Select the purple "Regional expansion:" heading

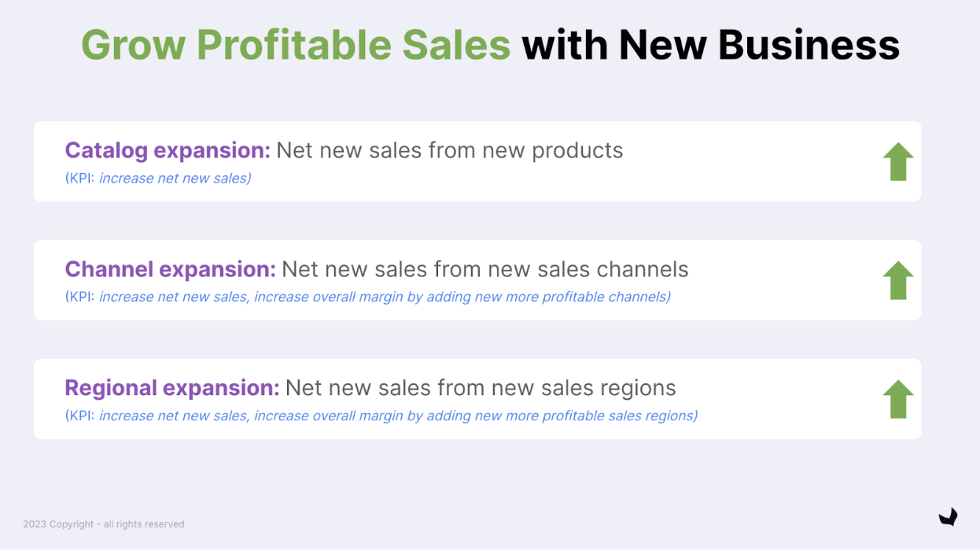(x=171, y=388)
